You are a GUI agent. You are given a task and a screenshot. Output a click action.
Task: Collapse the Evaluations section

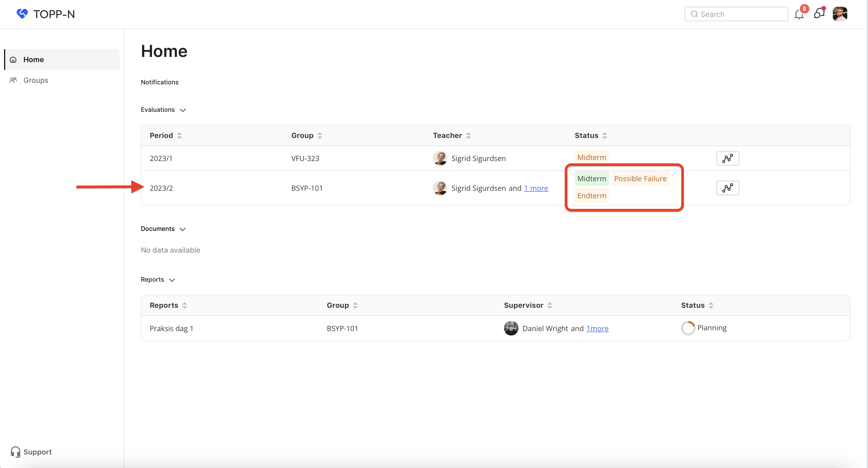[183, 110]
